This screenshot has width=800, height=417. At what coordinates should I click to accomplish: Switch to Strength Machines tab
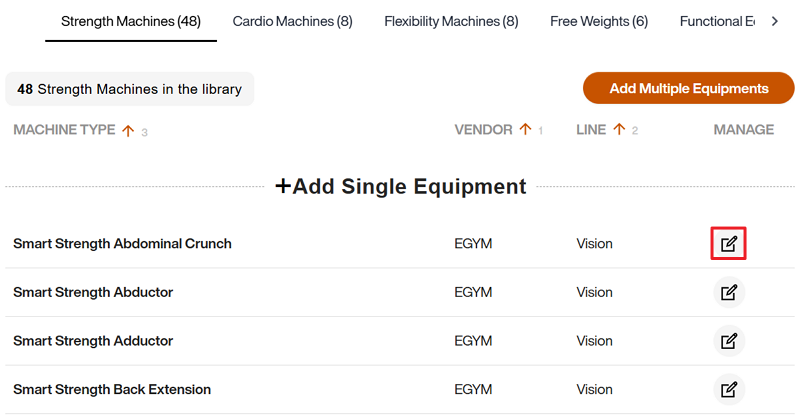tap(131, 21)
